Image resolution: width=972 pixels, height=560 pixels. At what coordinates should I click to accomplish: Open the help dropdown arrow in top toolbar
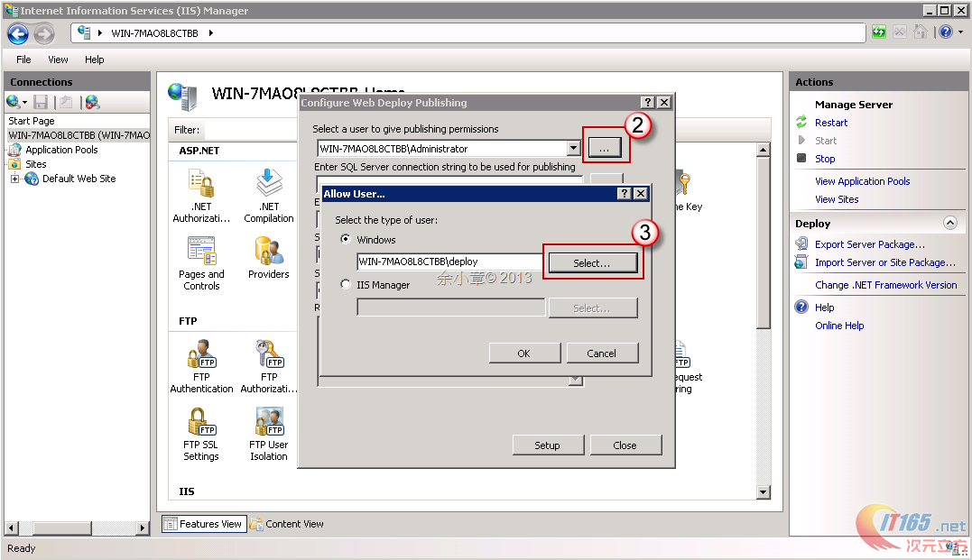(x=961, y=32)
